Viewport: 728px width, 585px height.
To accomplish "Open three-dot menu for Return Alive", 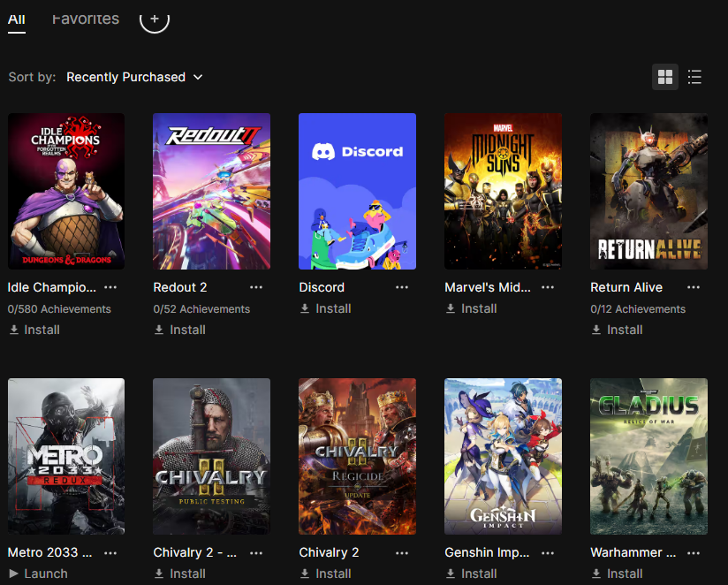I will (x=694, y=287).
